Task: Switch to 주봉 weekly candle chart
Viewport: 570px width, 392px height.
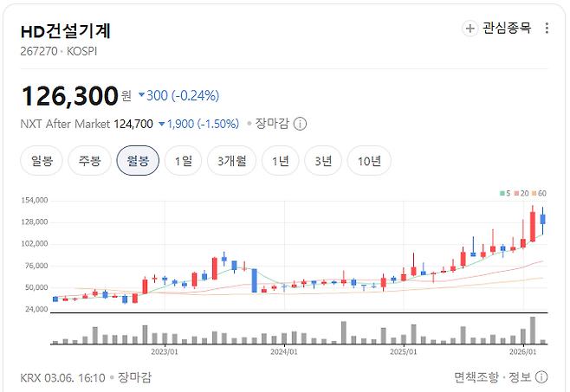Action: pyautogui.click(x=89, y=160)
